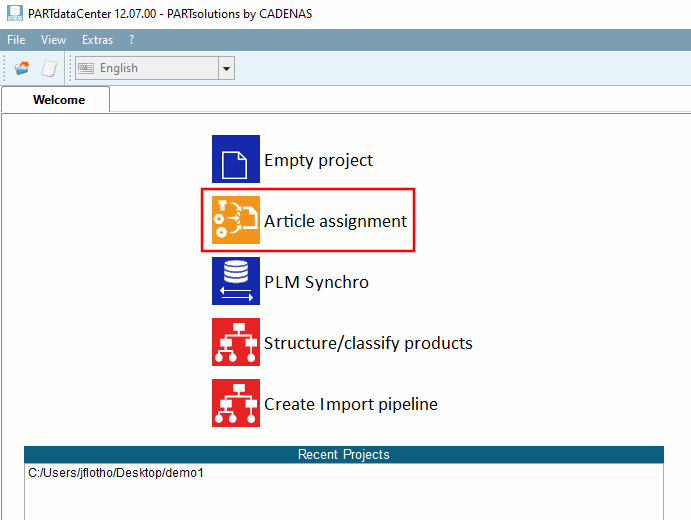Open the ? help menu

[x=131, y=40]
